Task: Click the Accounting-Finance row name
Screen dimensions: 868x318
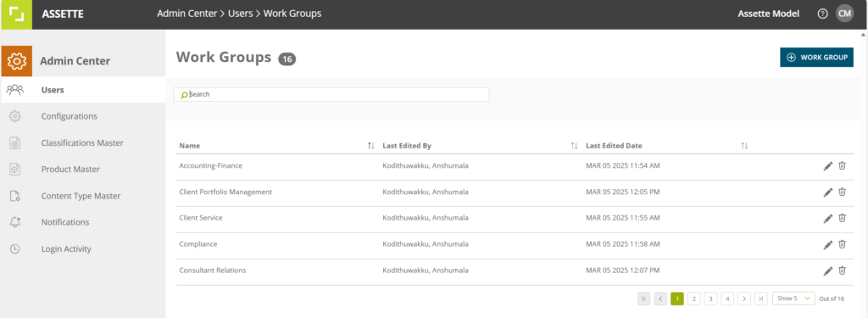Action: tap(211, 165)
